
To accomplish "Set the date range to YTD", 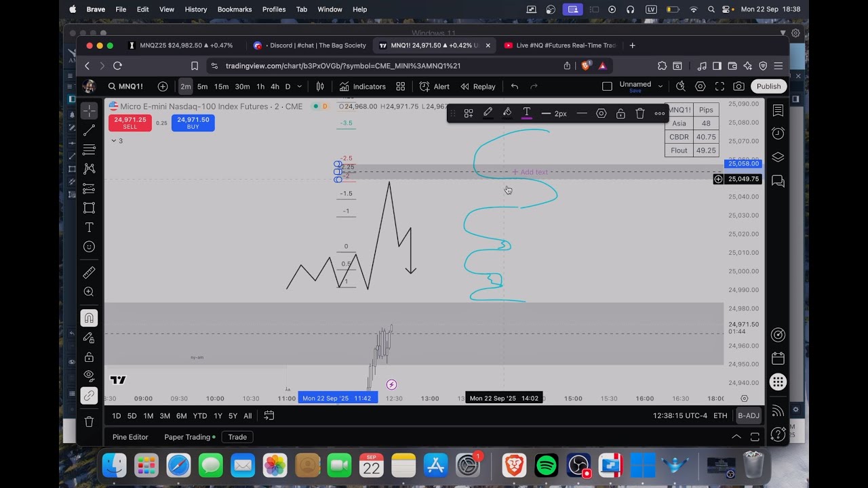I will 199,415.
